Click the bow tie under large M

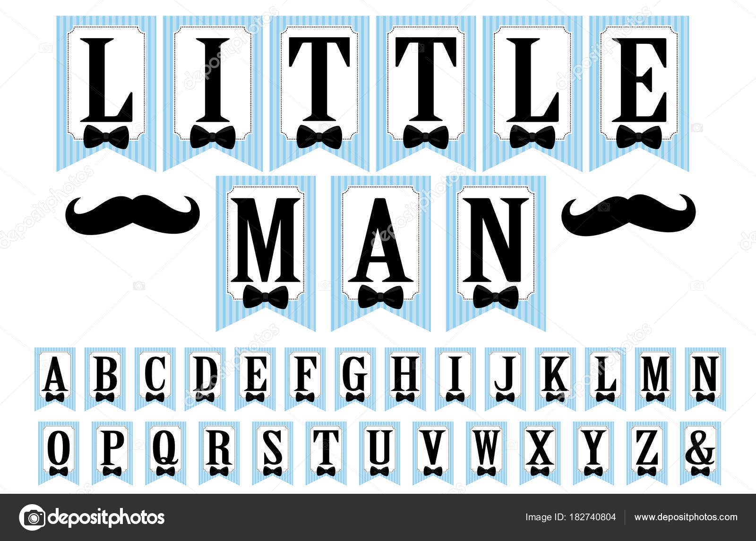[x=266, y=297]
